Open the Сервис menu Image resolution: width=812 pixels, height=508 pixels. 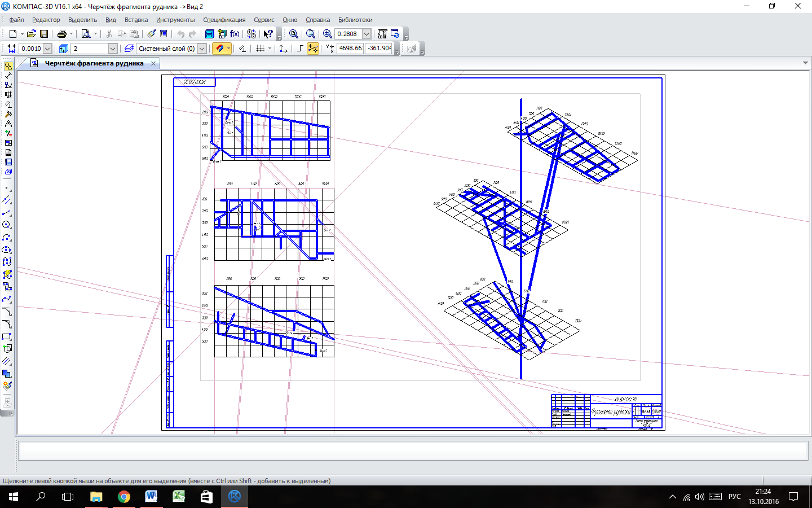click(264, 20)
